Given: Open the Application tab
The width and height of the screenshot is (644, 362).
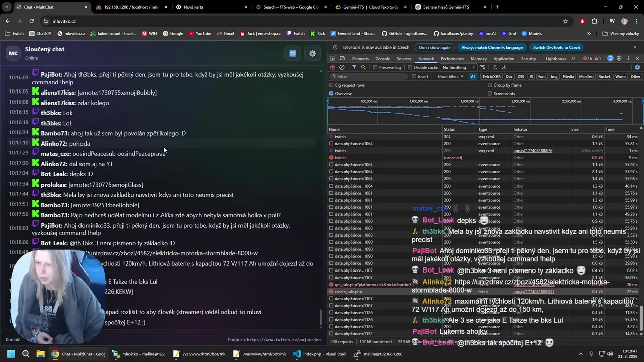Looking at the screenshot, I should click(504, 59).
